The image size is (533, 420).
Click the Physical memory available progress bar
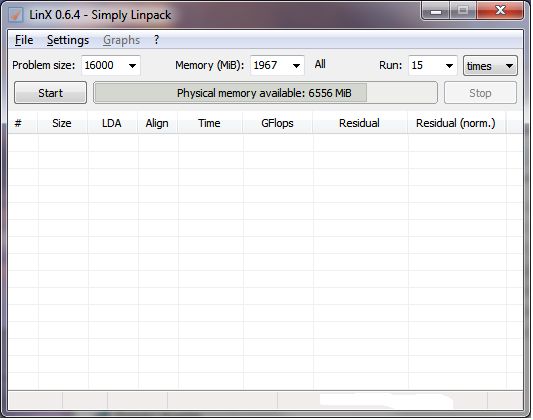265,93
